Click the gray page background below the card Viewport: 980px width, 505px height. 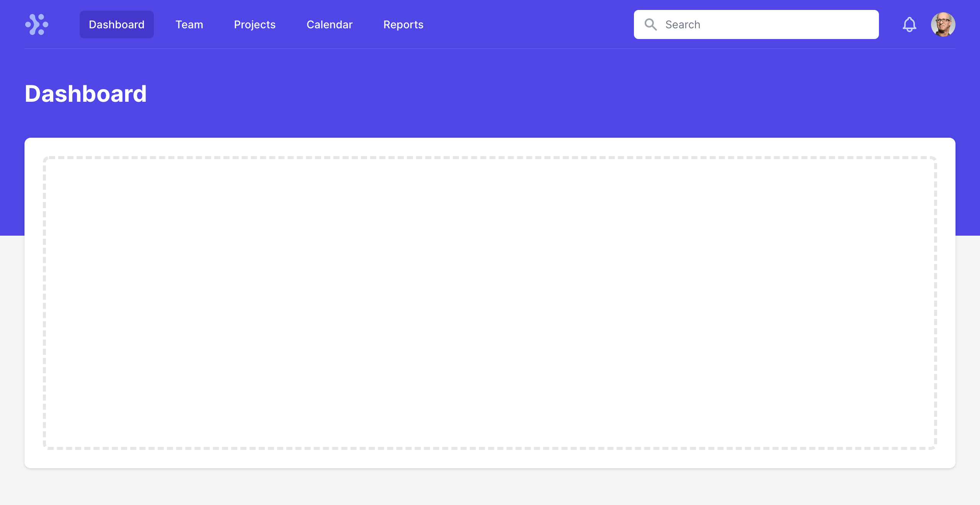pos(490,488)
